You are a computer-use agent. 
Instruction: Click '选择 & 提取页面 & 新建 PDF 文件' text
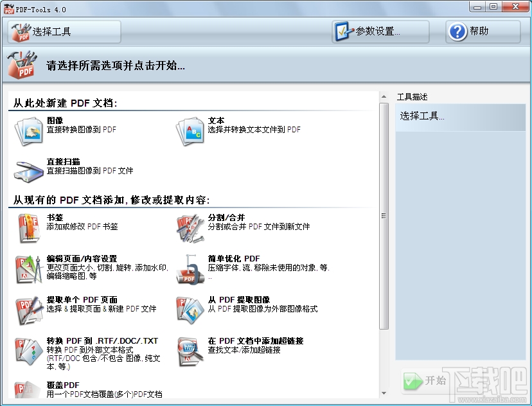coord(102,308)
